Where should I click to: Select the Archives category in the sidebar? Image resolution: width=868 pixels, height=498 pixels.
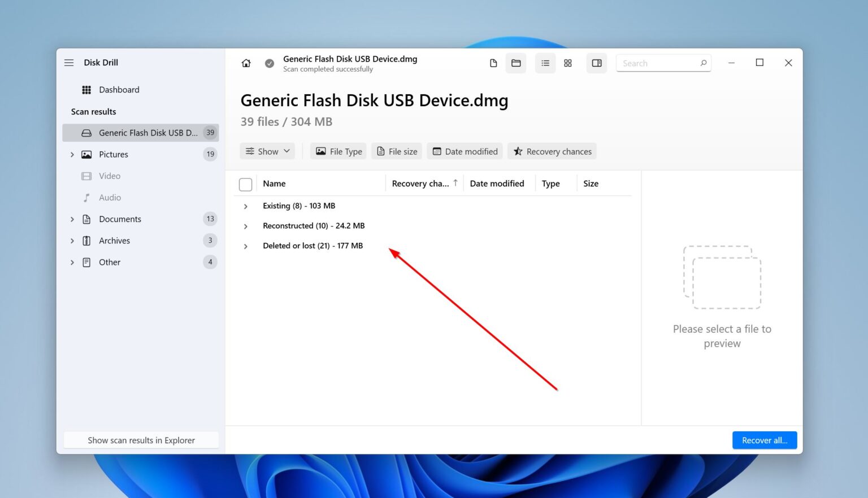click(115, 240)
